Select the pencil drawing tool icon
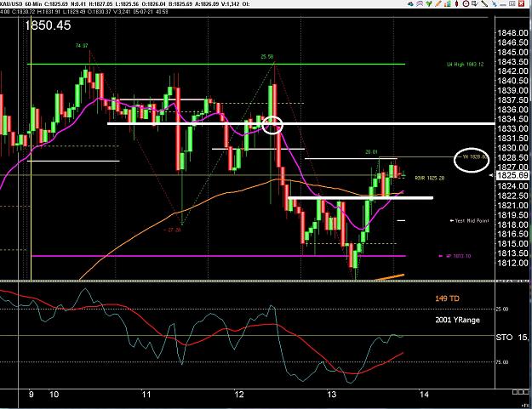 438,3
